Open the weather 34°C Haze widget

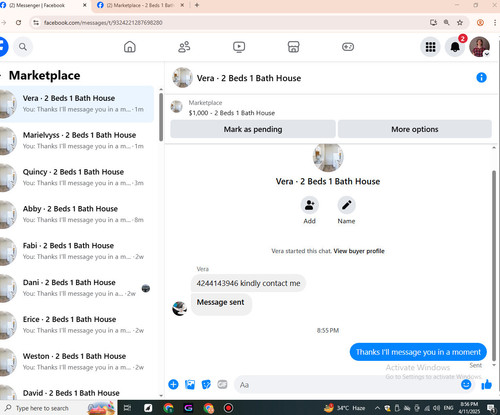click(x=345, y=408)
